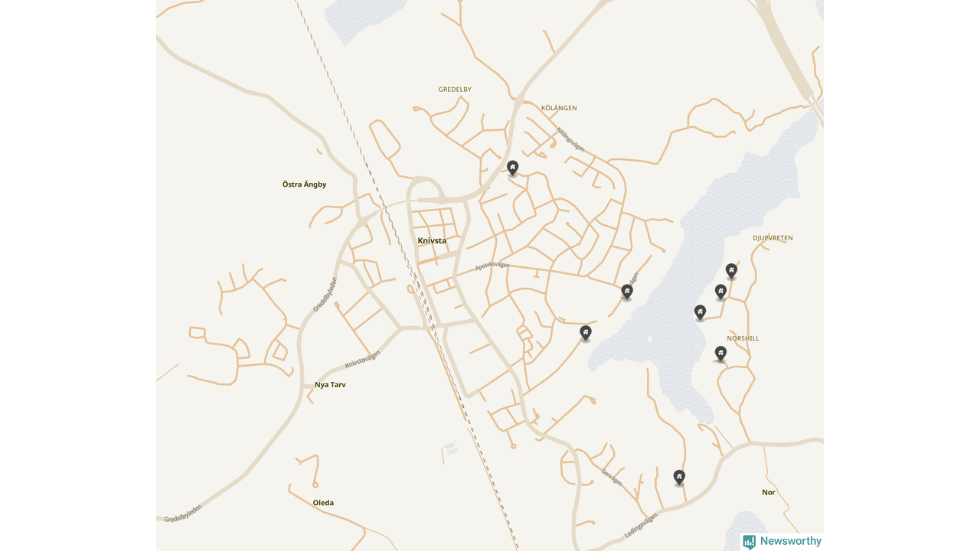Click northernmost house marker below Djupvreten label

coord(731,271)
